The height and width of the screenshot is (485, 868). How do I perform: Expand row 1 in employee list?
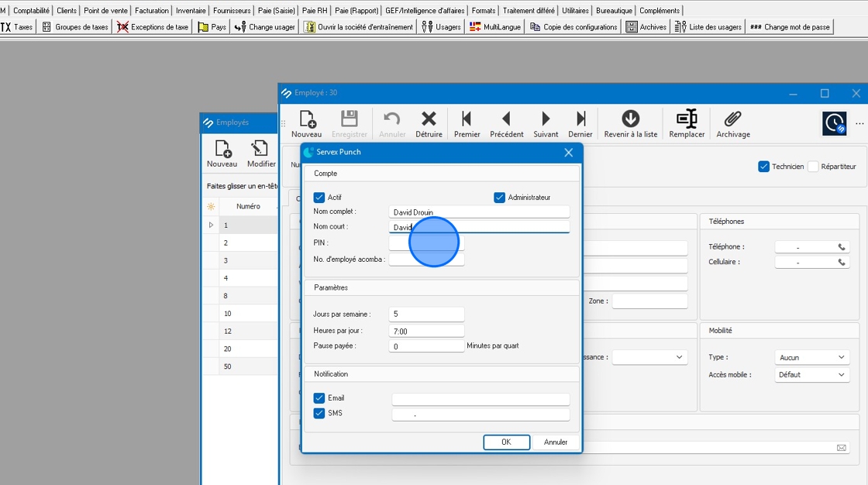(211, 225)
